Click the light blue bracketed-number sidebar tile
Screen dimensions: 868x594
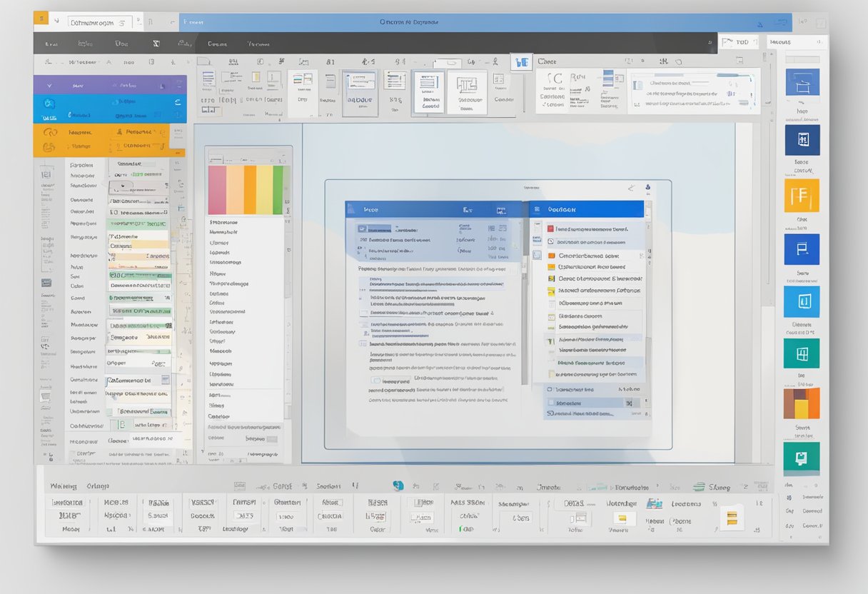(801, 301)
